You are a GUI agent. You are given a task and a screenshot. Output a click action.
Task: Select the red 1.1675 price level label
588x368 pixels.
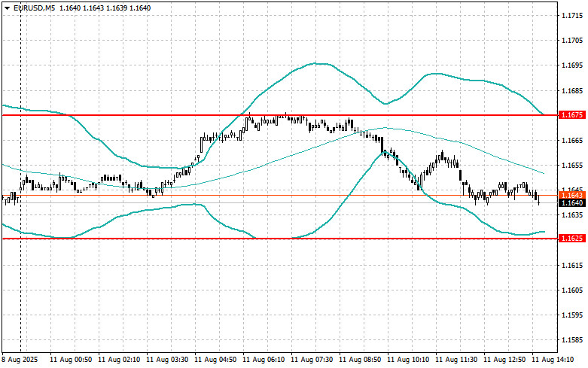pos(571,115)
